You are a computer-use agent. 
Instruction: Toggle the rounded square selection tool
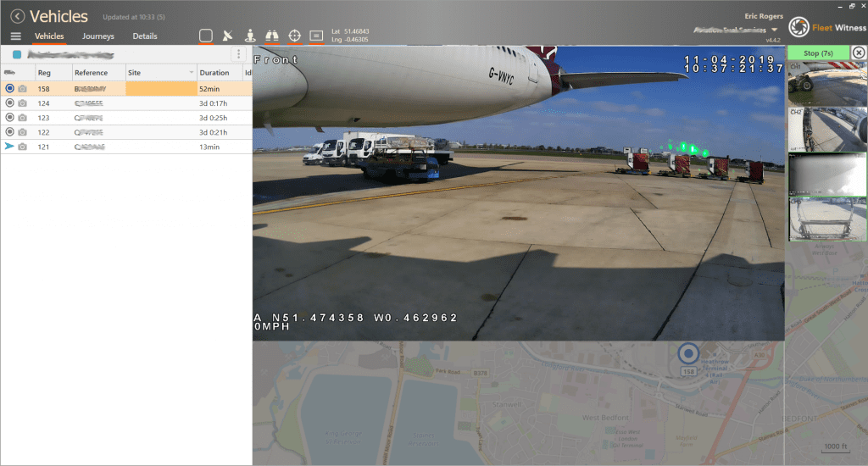[x=206, y=36]
